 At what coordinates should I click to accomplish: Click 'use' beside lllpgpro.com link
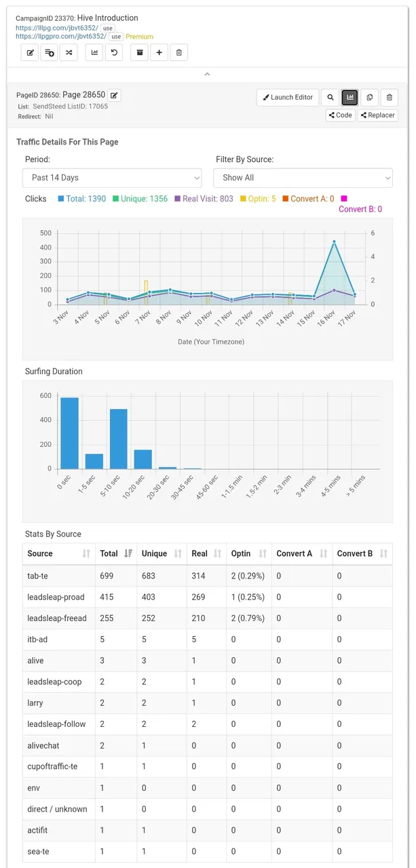tap(117, 37)
